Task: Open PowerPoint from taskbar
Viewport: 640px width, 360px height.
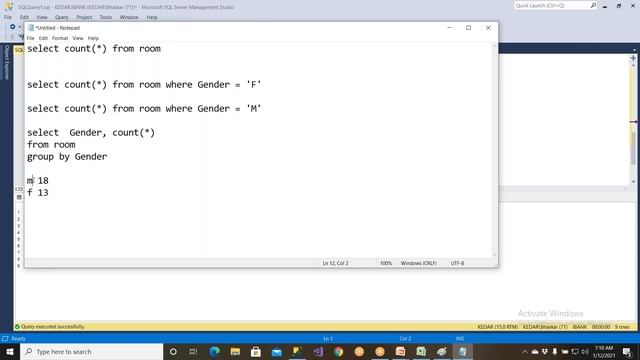Action: click(400, 351)
